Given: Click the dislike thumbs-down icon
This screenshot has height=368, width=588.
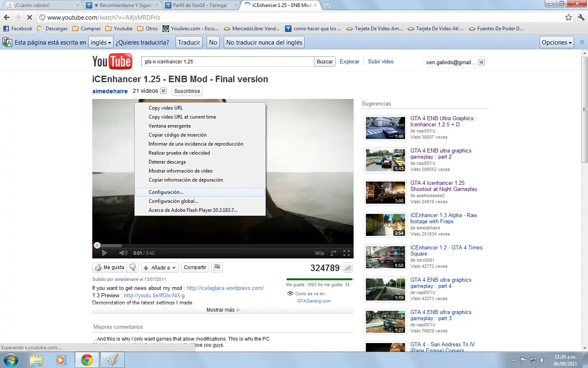Looking at the screenshot, I should (133, 267).
